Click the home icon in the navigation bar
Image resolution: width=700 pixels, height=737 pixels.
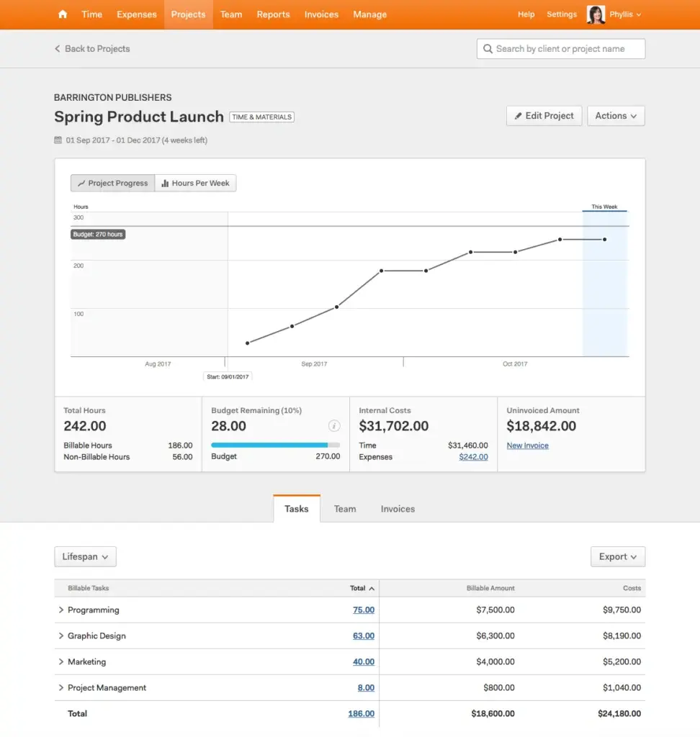[63, 14]
